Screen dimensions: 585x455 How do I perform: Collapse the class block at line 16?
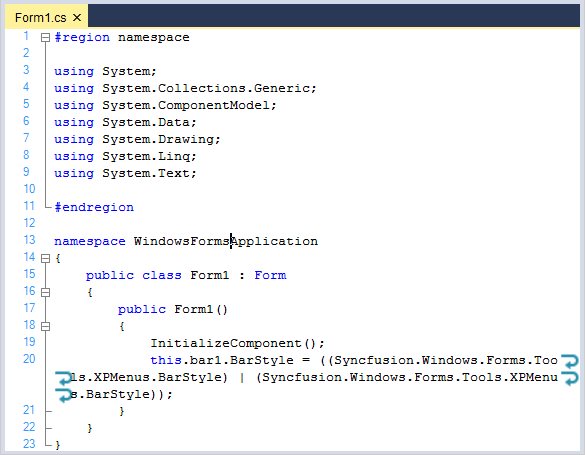tap(45, 292)
